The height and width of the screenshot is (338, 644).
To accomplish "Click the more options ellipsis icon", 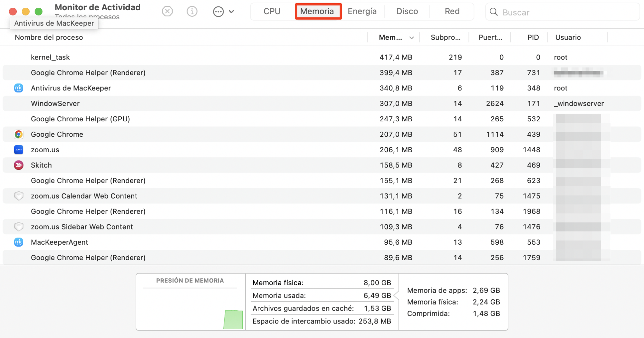I will [x=218, y=12].
